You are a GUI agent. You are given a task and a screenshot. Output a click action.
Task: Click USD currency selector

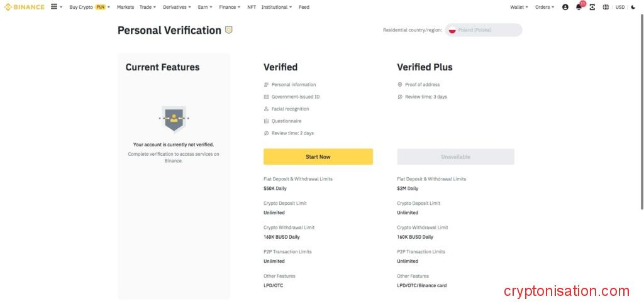pyautogui.click(x=620, y=7)
